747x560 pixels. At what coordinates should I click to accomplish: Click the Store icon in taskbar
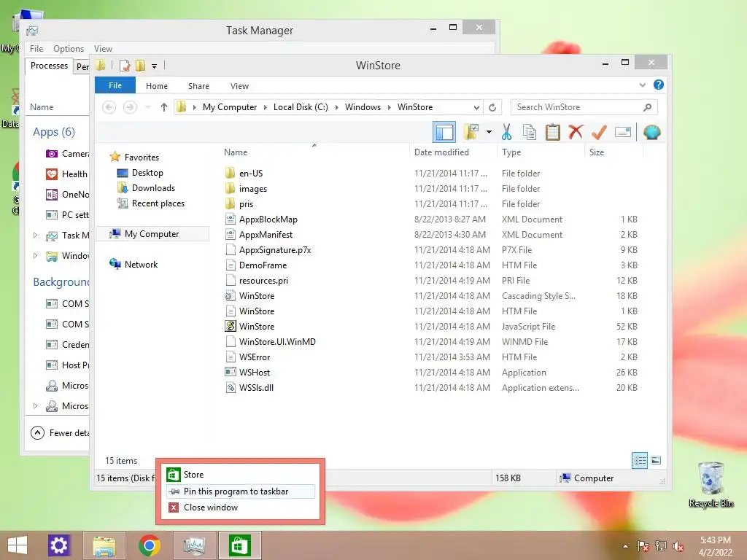click(x=239, y=545)
